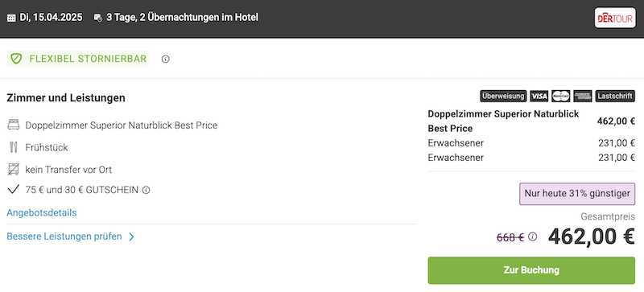Expand Bessere Leistungen prüfen chevron

tap(131, 237)
